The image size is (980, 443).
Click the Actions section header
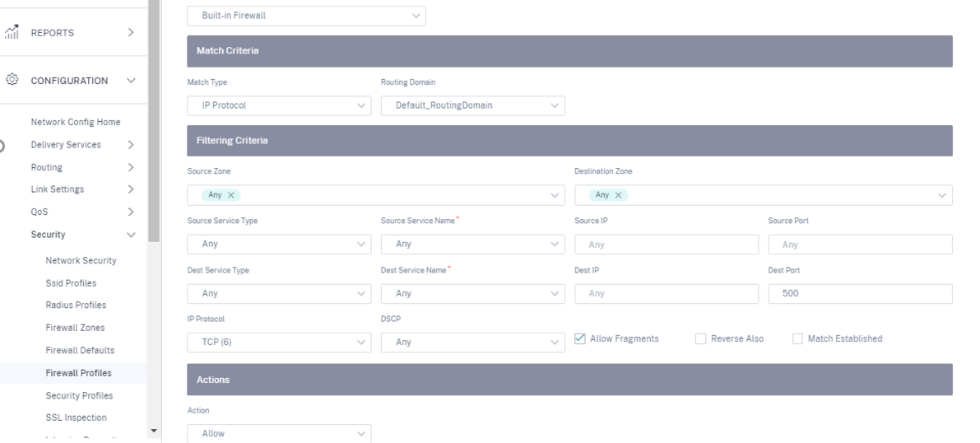tap(569, 379)
